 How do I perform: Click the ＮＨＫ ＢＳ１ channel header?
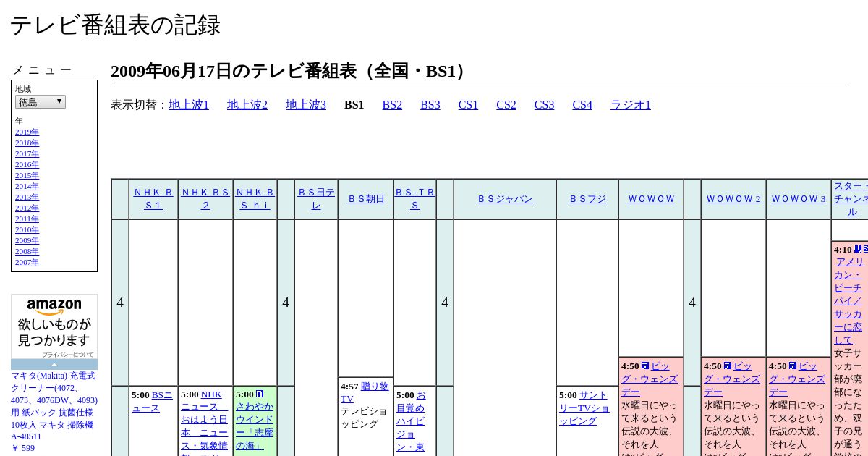click(153, 199)
